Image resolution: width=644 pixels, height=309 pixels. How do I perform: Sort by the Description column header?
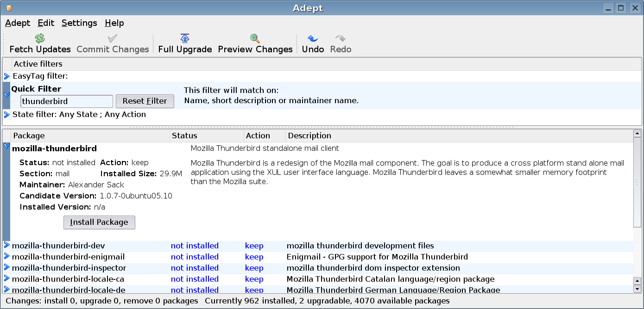pos(459,136)
